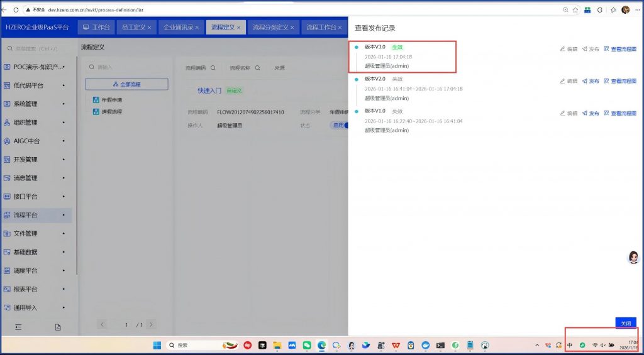Click the 全部流程 button

pos(126,84)
